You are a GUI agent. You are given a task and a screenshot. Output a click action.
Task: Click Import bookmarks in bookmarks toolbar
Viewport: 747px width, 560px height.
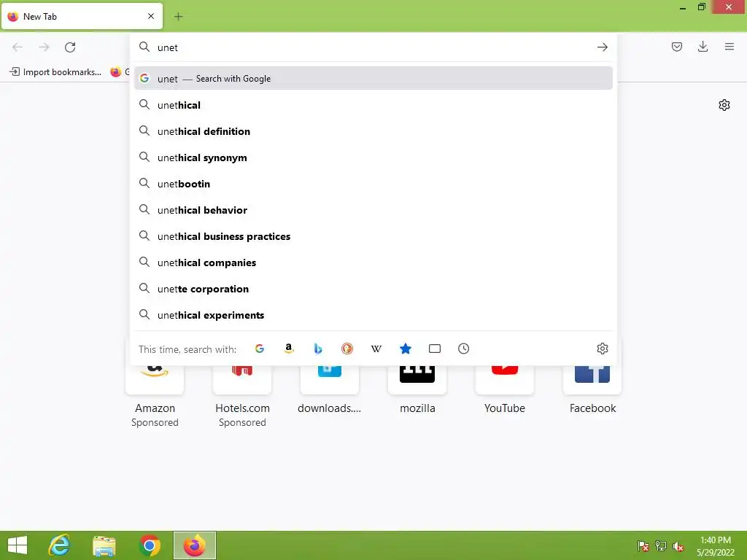pyautogui.click(x=55, y=72)
